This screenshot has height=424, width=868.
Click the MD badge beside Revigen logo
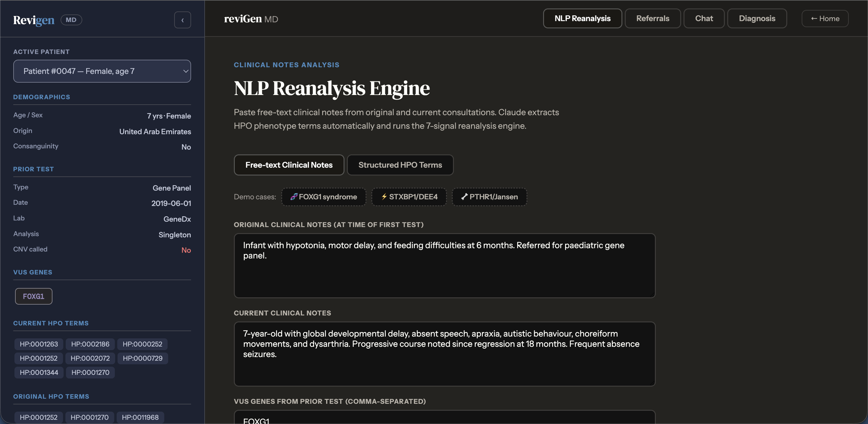pyautogui.click(x=71, y=20)
